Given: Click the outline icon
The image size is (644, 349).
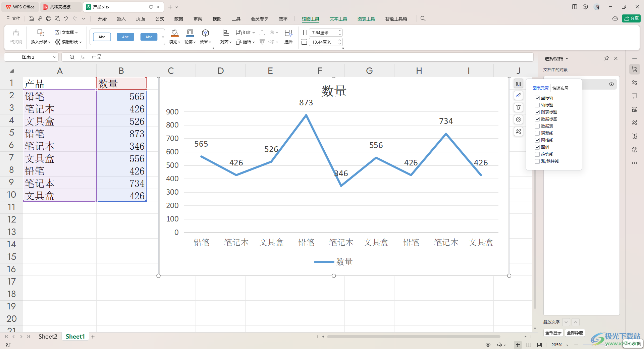Looking at the screenshot, I should (190, 33).
